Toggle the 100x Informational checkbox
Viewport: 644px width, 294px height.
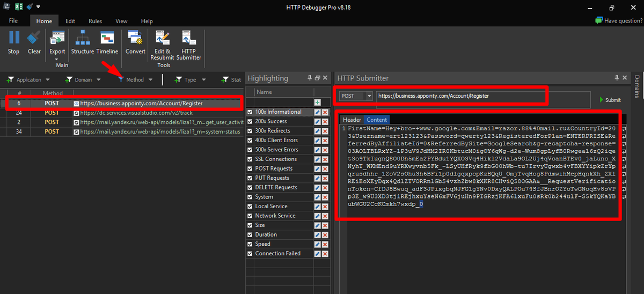[x=250, y=112]
